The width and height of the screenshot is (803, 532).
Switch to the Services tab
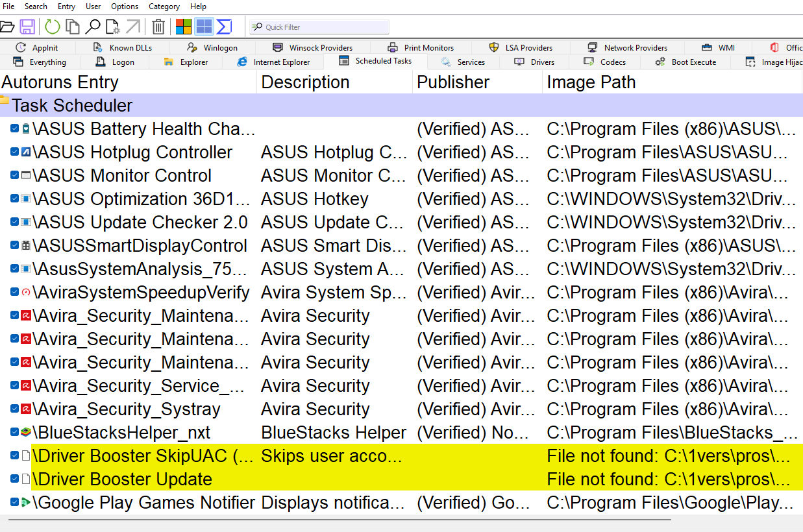tap(463, 62)
